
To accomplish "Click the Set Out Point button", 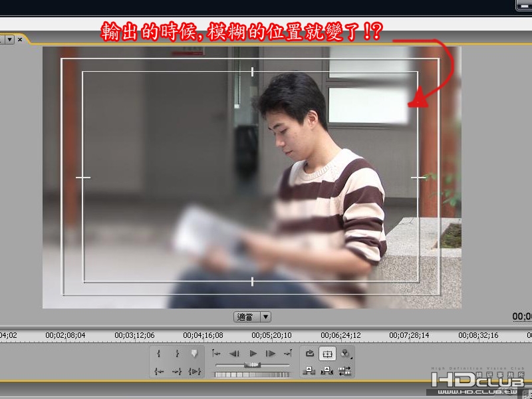I will point(177,354).
